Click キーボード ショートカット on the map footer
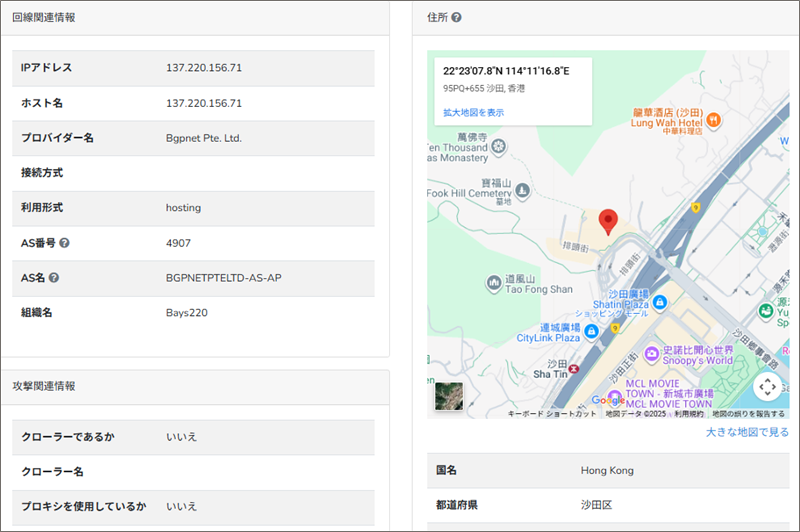The height and width of the screenshot is (532, 800). tap(552, 413)
